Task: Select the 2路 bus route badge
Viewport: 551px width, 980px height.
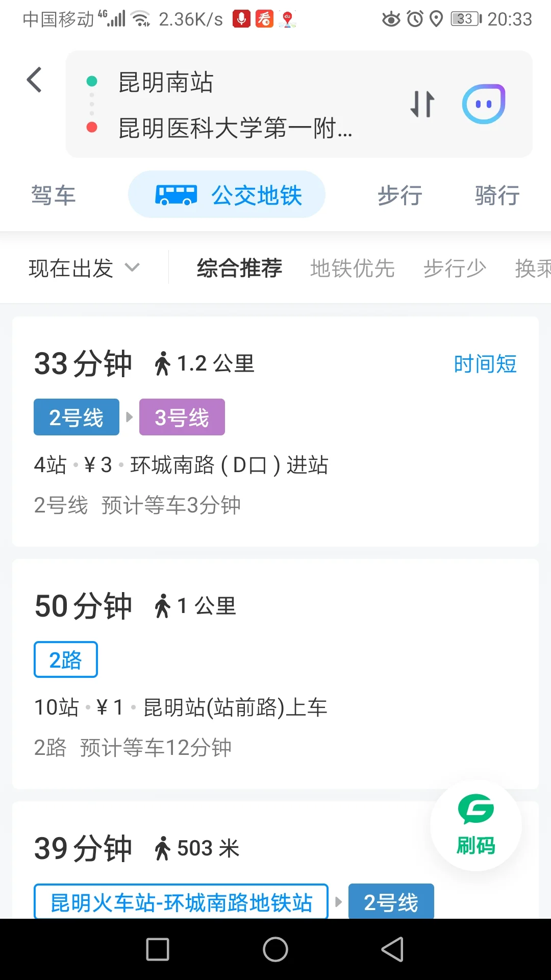Action: (x=65, y=659)
